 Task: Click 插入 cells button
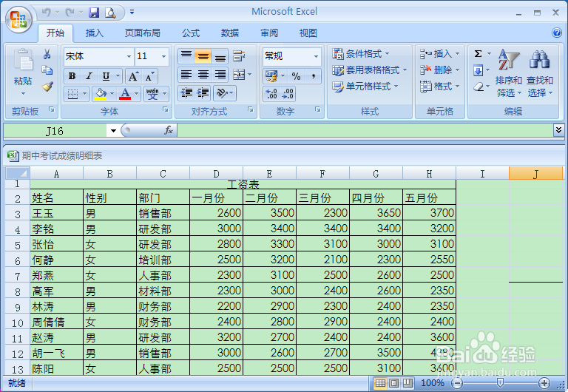click(x=439, y=54)
